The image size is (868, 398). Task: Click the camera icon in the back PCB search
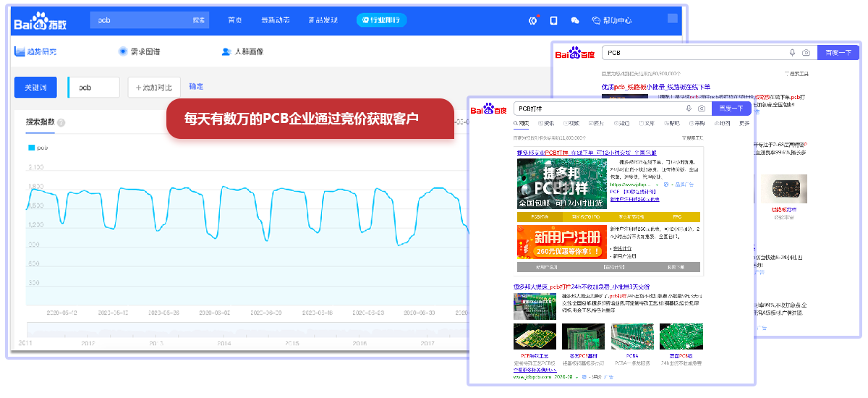[x=806, y=53]
